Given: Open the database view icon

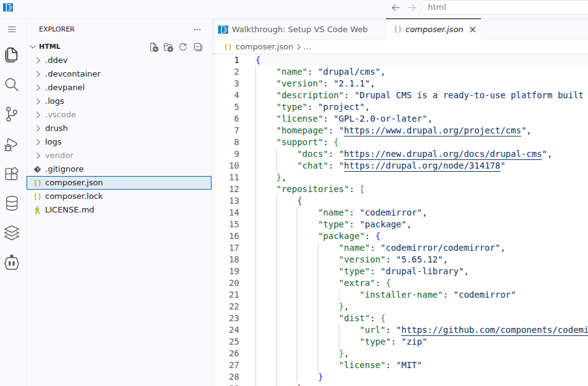Looking at the screenshot, I should 12,203.
